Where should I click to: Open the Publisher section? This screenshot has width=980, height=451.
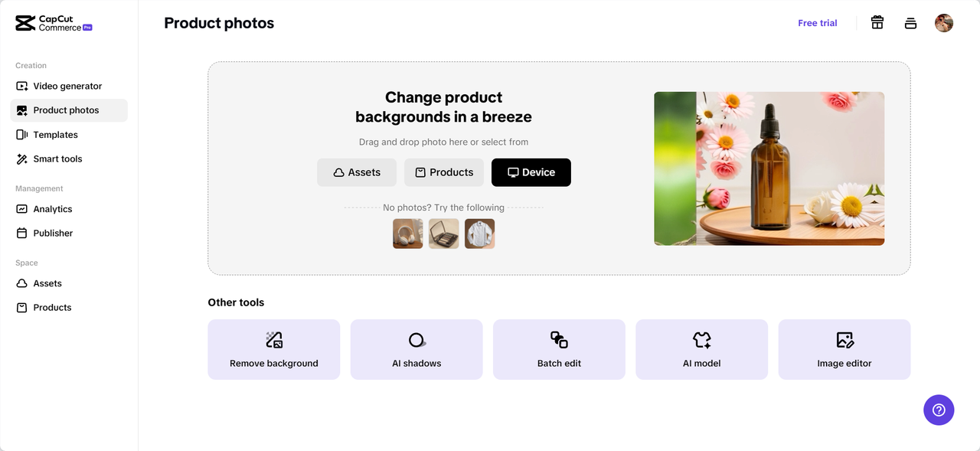point(53,233)
